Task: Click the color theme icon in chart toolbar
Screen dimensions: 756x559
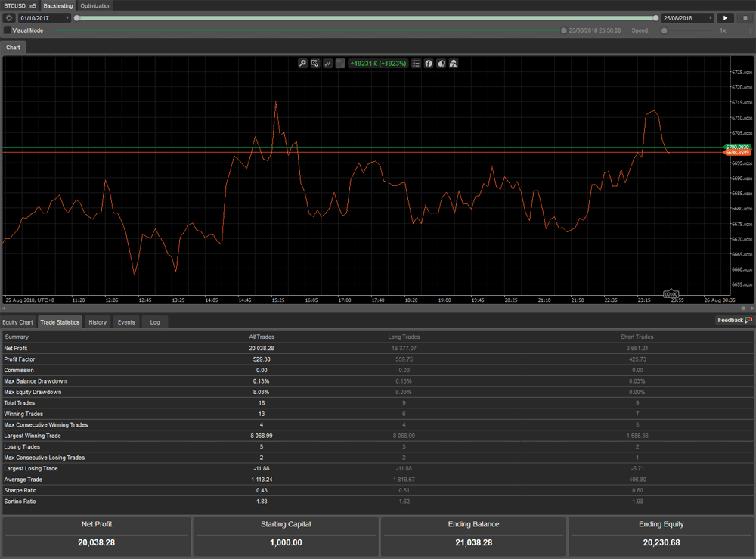Action: 442,64
